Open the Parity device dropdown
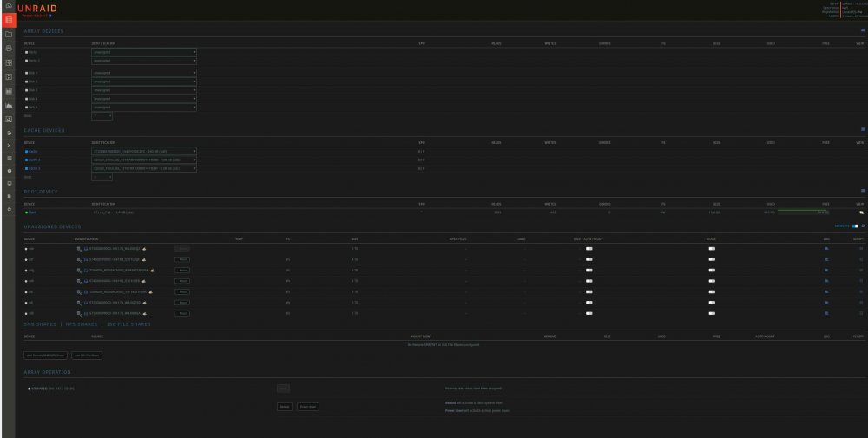The width and height of the screenshot is (868, 438). click(x=144, y=52)
